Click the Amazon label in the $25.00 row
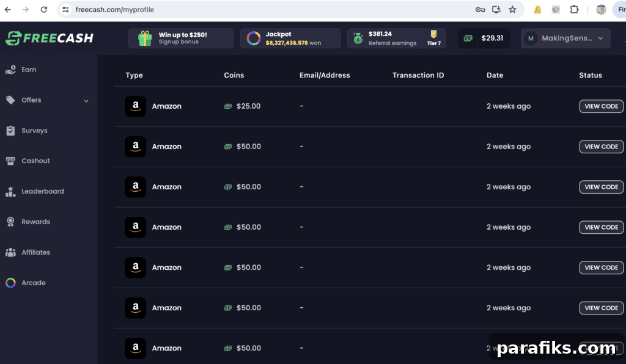626x364 pixels. click(x=166, y=106)
